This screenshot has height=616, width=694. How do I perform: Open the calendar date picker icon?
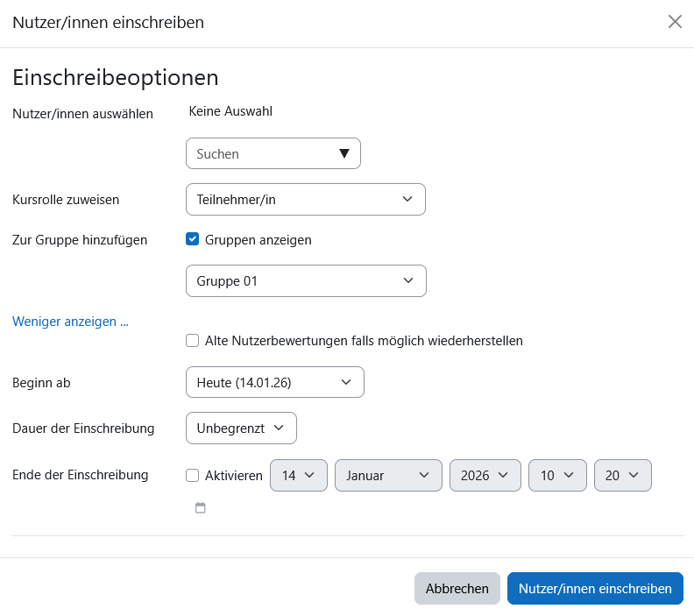click(x=201, y=507)
